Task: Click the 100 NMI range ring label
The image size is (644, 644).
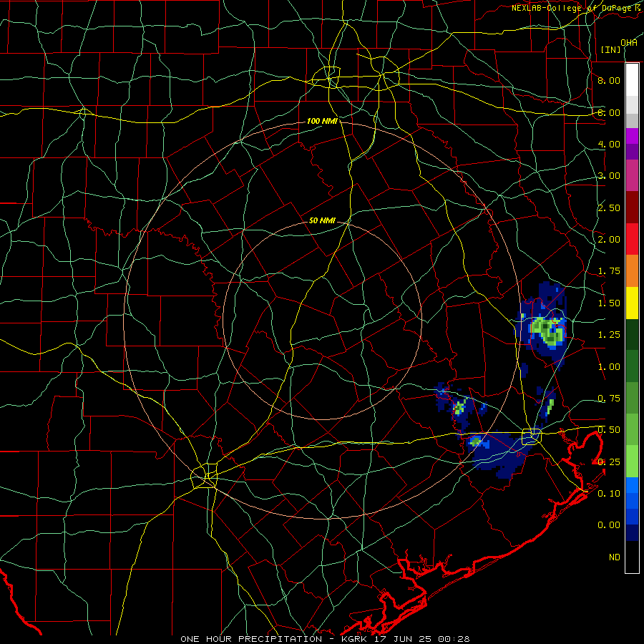Action: [x=322, y=121]
